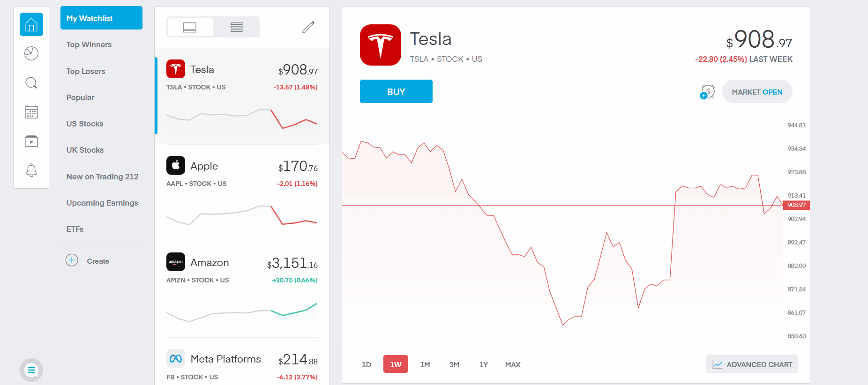Click the pencil edit watchlist icon

point(308,27)
